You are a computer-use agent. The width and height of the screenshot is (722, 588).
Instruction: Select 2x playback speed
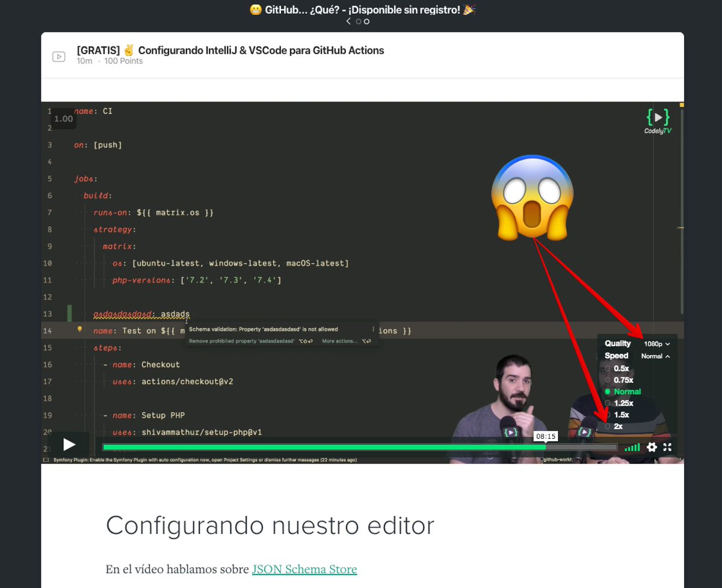point(614,427)
